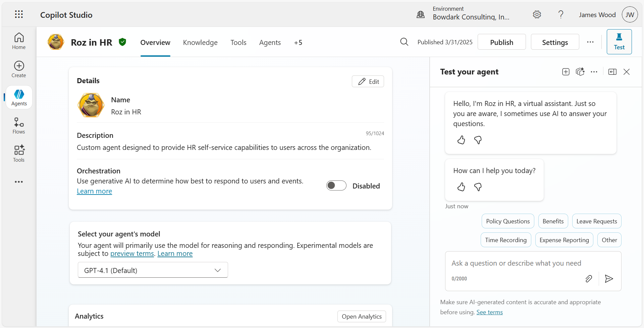644x328 pixels.
Task: Click the search magnifier icon
Action: 404,42
